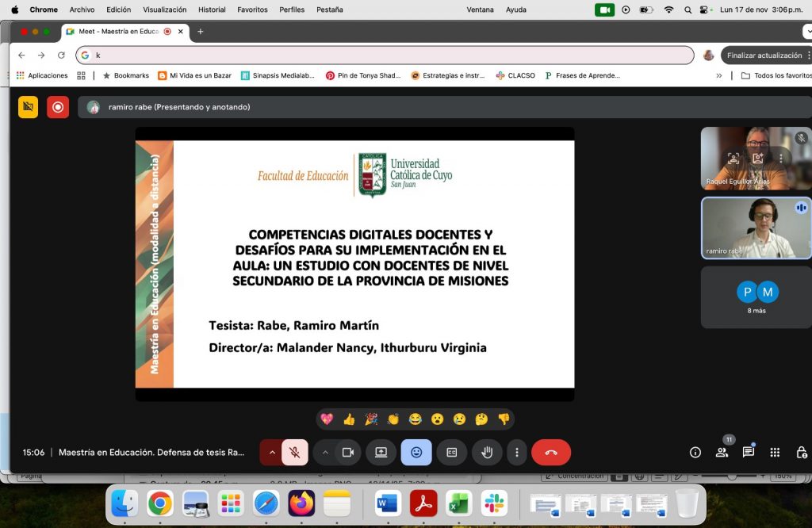Leave the call with red hang-up button
The height and width of the screenshot is (528, 812).
(x=551, y=452)
